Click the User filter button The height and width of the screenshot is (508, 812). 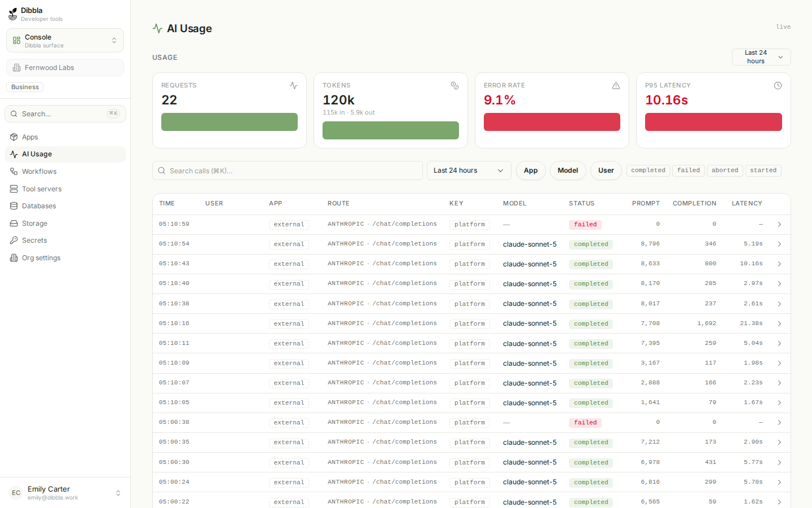pyautogui.click(x=606, y=170)
